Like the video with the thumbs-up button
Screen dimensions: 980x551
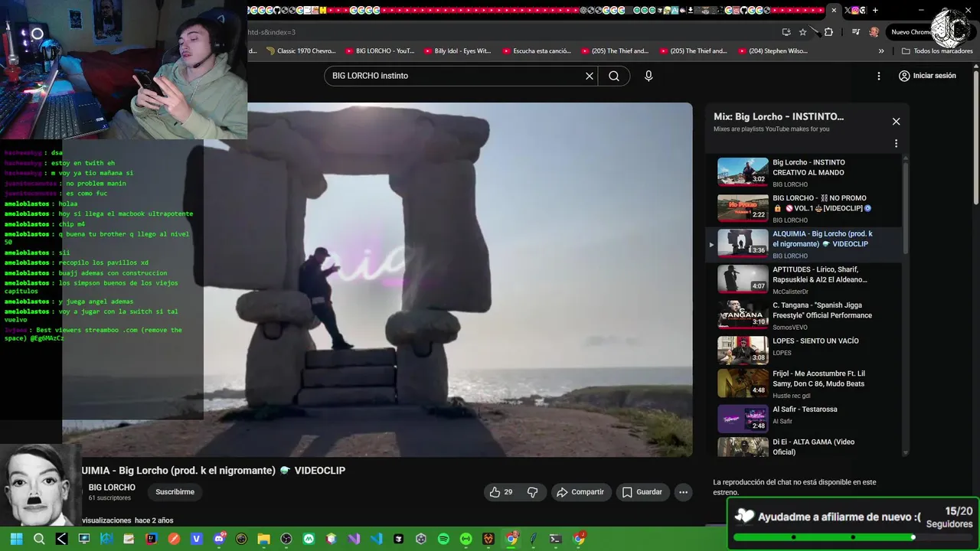coord(501,492)
